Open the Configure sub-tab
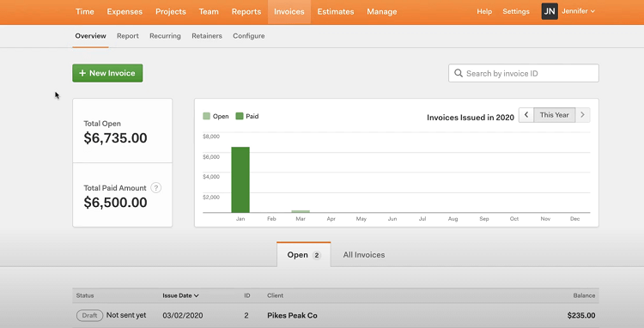The height and width of the screenshot is (328, 644). 248,36
